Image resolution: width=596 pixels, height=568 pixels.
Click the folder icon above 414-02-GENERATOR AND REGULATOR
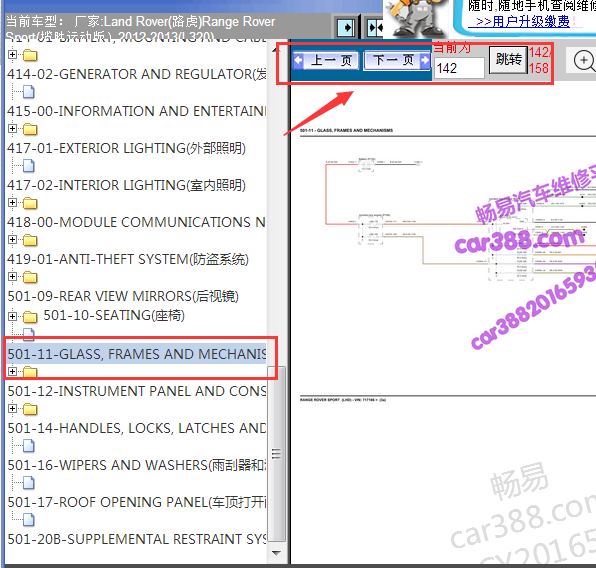[30, 56]
